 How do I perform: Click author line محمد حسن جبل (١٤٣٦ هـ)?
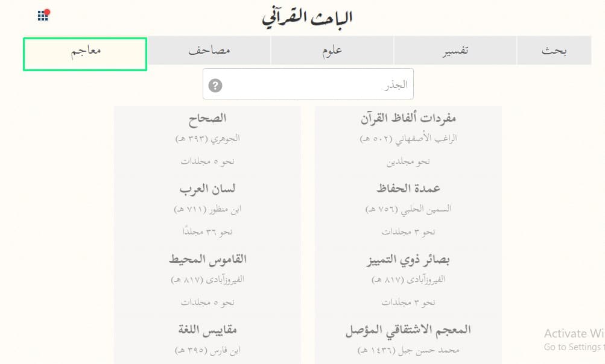tap(408, 351)
